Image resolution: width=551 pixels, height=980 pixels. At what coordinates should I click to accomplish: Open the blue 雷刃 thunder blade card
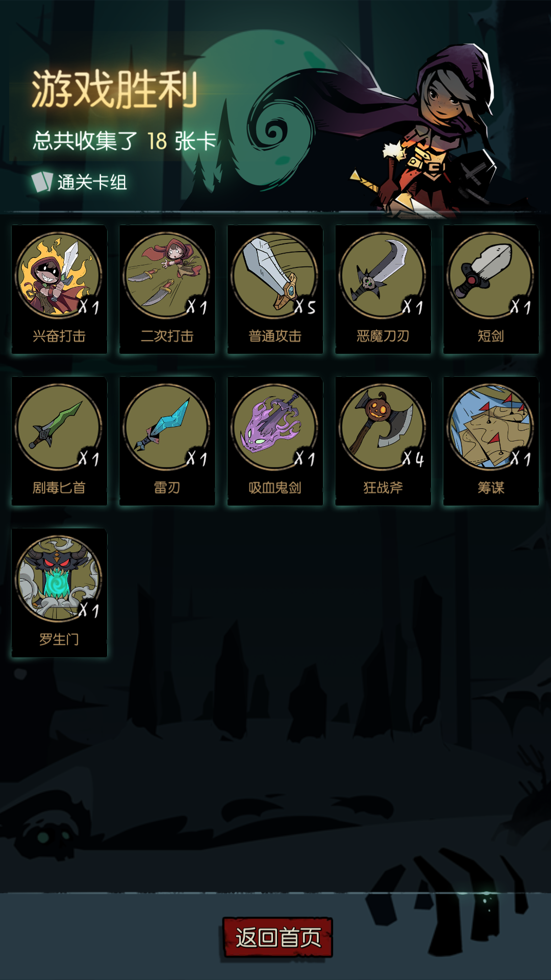[167, 441]
